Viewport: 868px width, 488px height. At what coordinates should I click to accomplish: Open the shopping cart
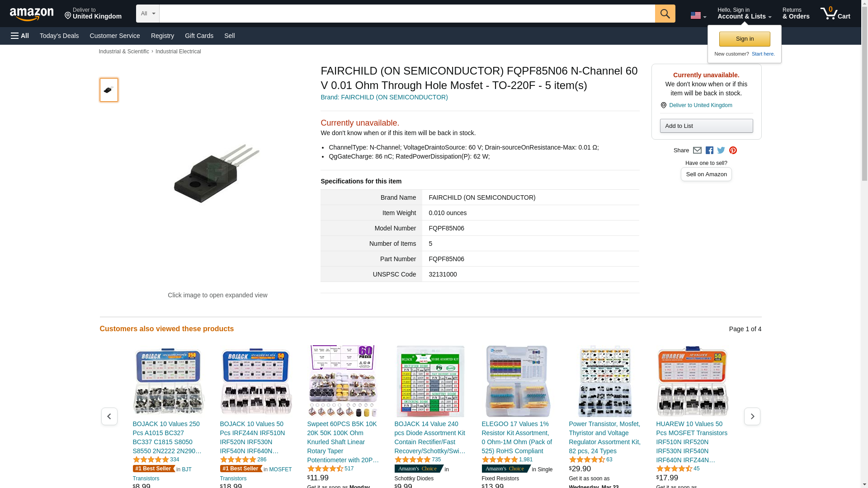tap(835, 14)
